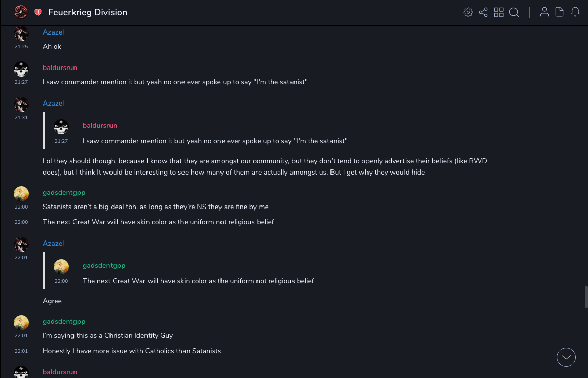The width and height of the screenshot is (588, 378).
Task: Click the quoted baldursrun name in Azazel's 21:31 reply
Action: (100, 125)
